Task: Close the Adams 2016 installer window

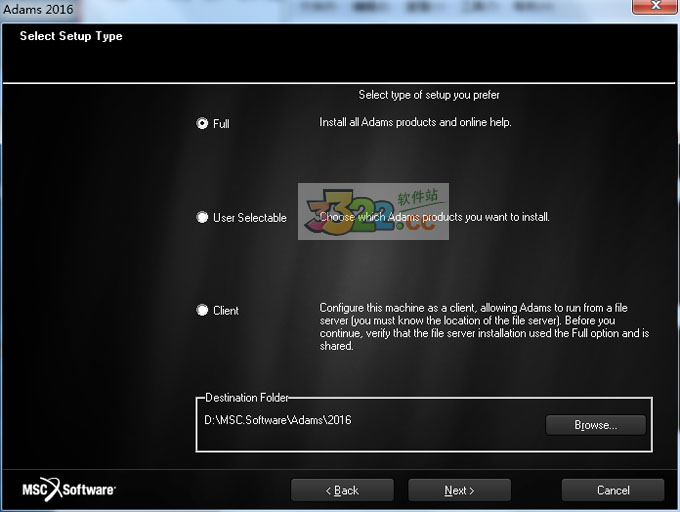Action: pos(655,6)
